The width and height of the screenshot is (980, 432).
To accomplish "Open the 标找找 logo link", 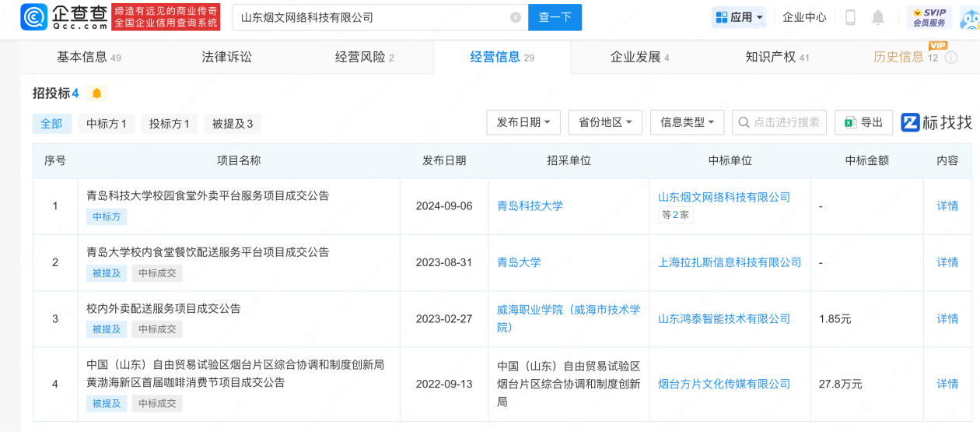I will [936, 122].
